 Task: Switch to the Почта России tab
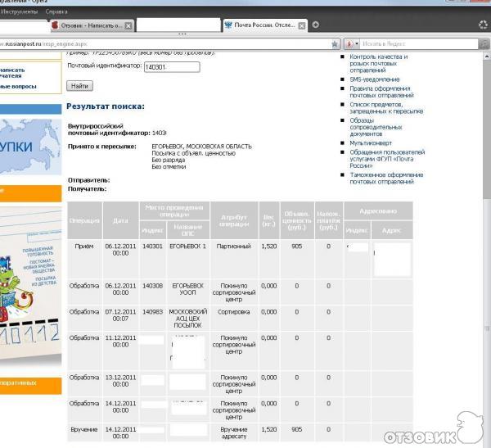[x=260, y=25]
